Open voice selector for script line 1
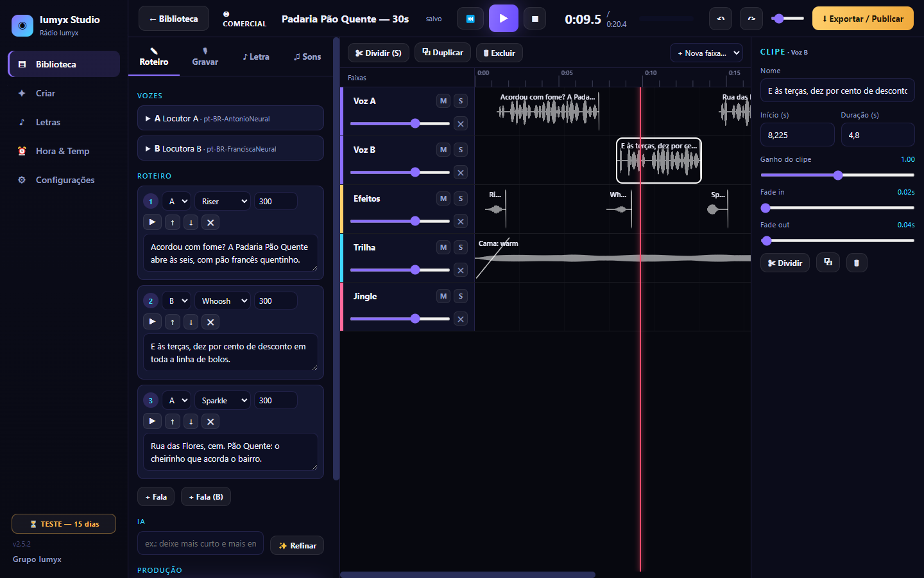The height and width of the screenshot is (578, 924). pyautogui.click(x=176, y=201)
